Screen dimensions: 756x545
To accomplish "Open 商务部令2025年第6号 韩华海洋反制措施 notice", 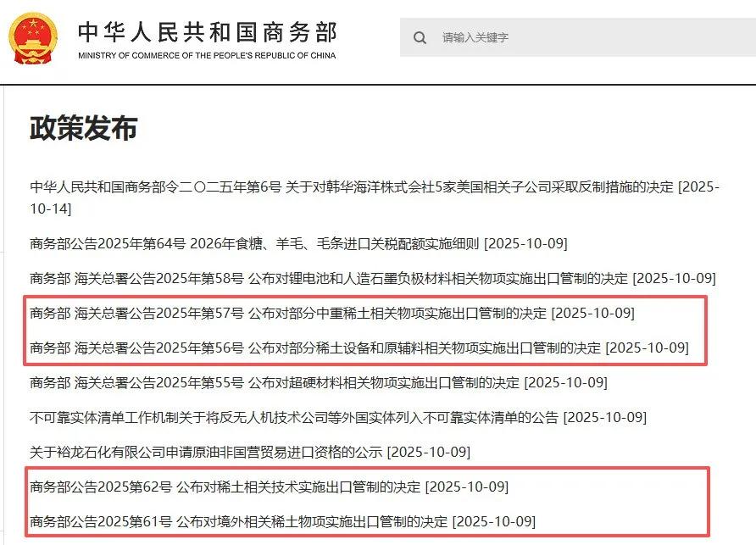I will pyautogui.click(x=374, y=197).
